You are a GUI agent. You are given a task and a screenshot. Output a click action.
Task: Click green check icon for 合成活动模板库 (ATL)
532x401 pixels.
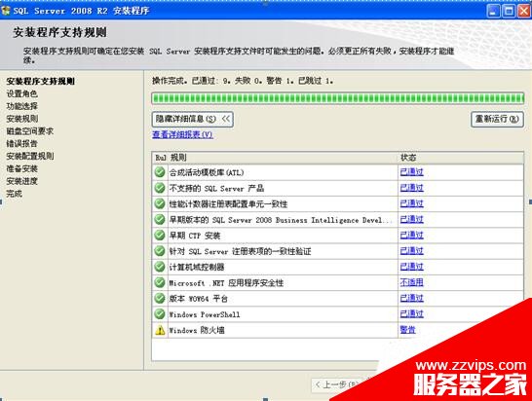(160, 172)
